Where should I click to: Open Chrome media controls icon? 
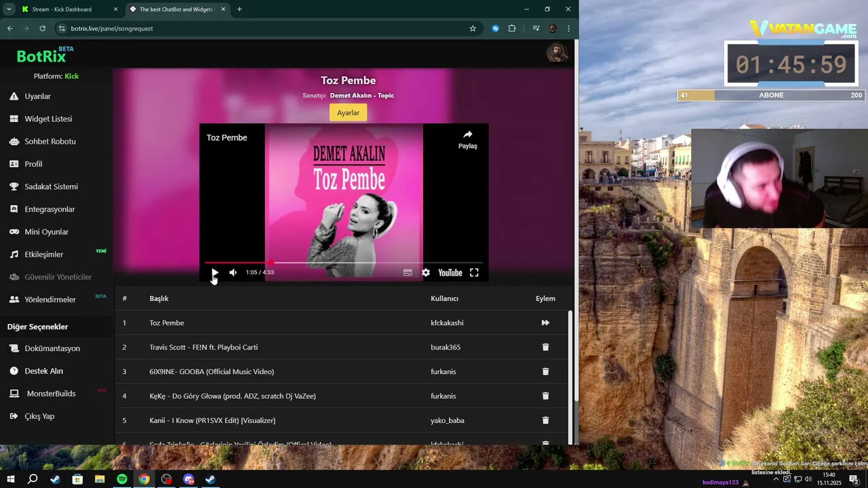point(536,28)
